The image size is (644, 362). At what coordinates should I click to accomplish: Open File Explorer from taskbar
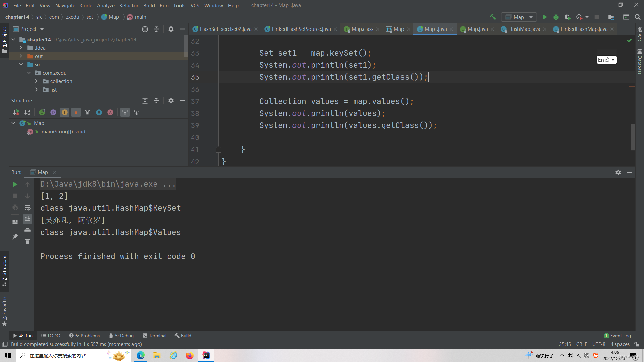pyautogui.click(x=157, y=355)
